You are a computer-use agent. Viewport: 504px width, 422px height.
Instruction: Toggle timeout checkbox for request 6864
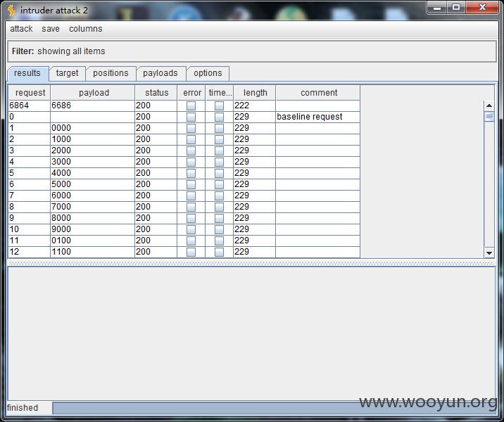click(219, 105)
